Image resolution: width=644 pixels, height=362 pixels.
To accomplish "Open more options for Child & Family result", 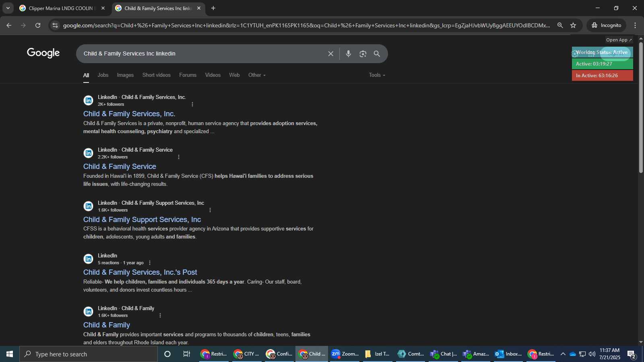I will 160,315.
